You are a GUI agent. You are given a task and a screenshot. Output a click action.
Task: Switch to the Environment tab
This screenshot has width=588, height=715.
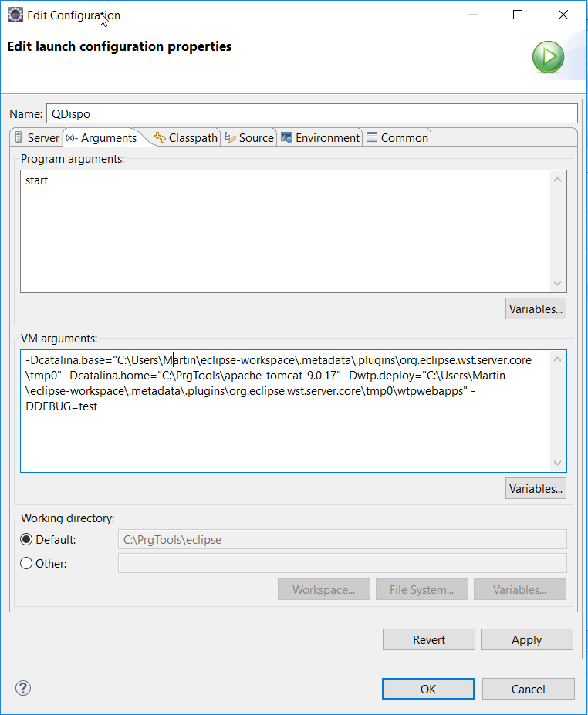[x=319, y=137]
